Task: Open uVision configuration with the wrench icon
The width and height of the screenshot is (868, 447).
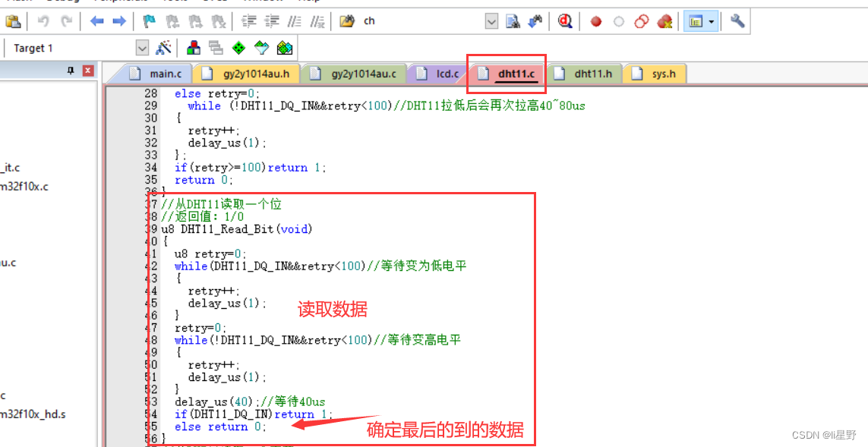Action: click(737, 21)
